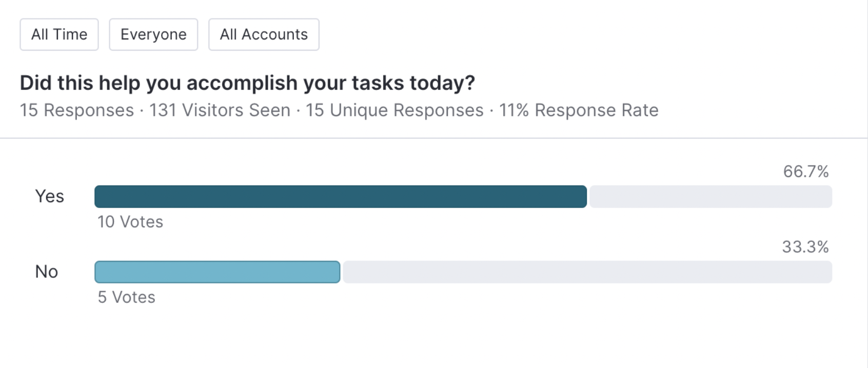868x368 pixels.
Task: Click the gray remainder of the No bar
Action: (x=587, y=272)
